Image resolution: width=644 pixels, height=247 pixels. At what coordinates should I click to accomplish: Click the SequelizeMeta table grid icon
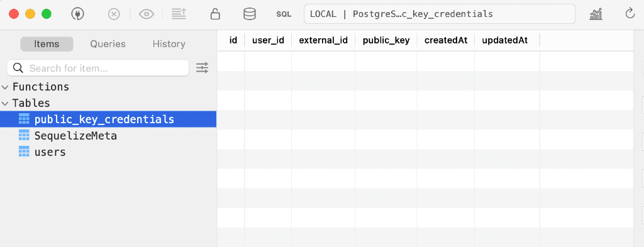[25, 135]
